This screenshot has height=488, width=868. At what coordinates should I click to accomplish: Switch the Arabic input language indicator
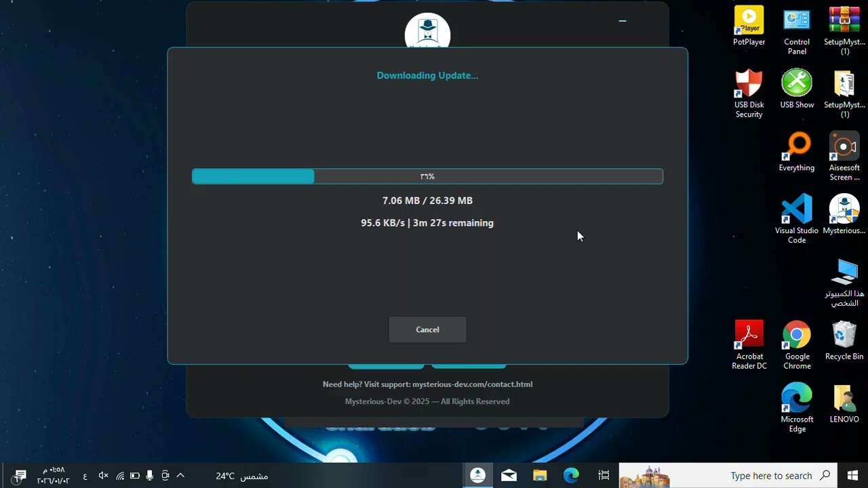(x=85, y=476)
